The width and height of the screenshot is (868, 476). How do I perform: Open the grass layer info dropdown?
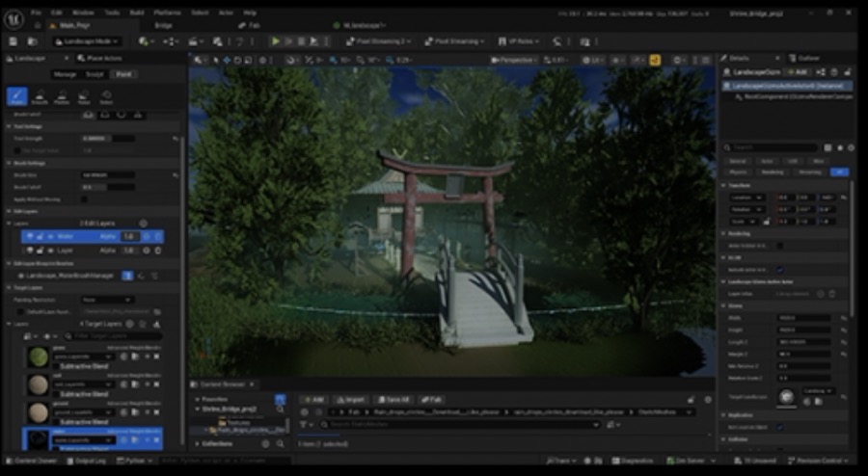(x=84, y=357)
